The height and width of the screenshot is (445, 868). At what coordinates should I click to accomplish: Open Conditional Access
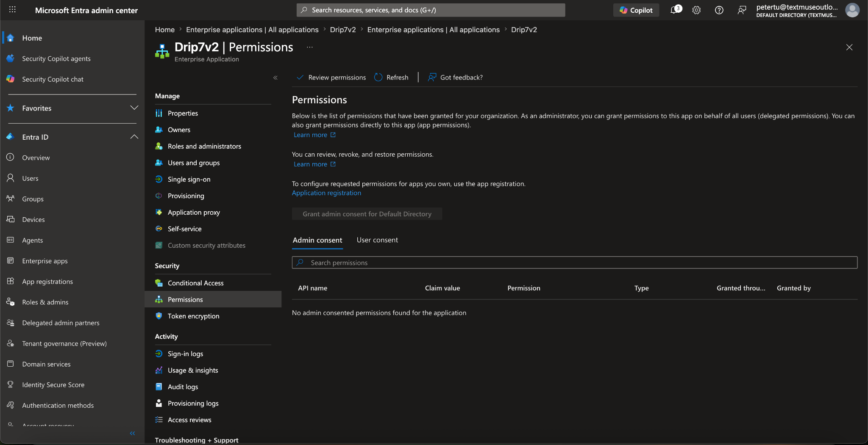click(195, 283)
